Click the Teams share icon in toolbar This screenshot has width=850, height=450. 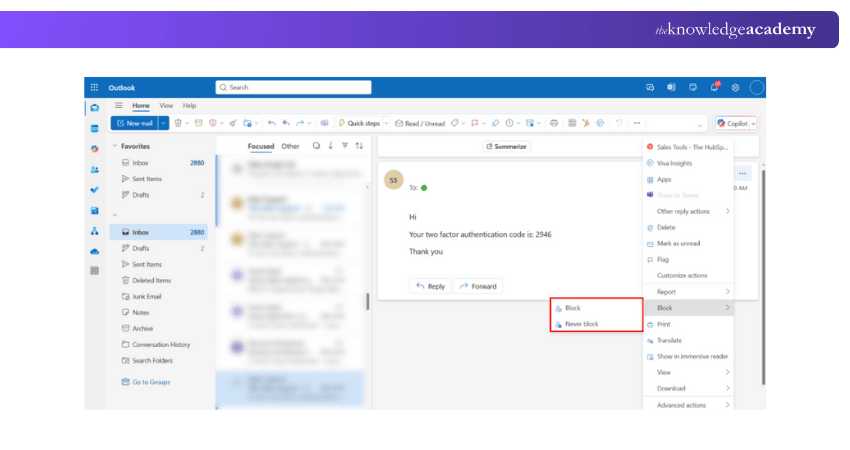(x=324, y=123)
